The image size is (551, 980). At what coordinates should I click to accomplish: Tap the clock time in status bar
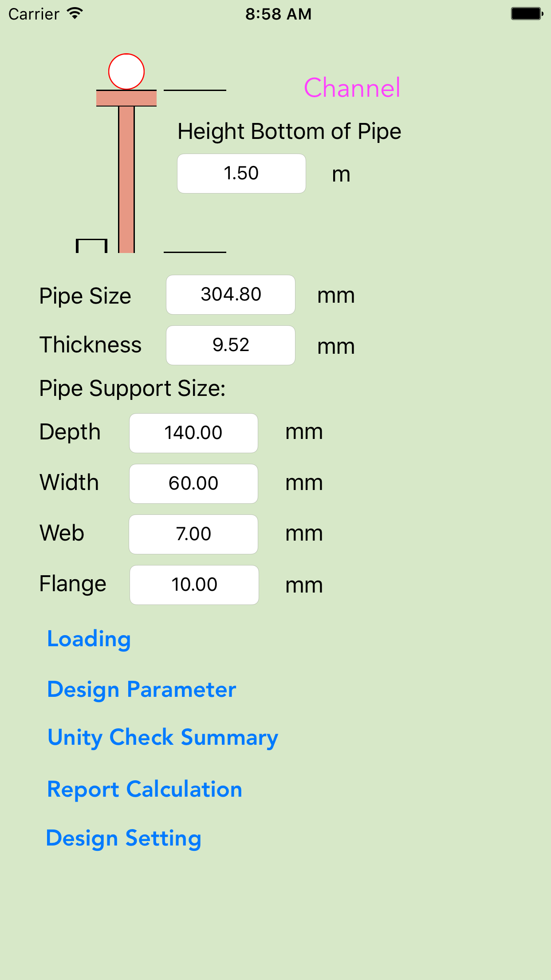[278, 14]
